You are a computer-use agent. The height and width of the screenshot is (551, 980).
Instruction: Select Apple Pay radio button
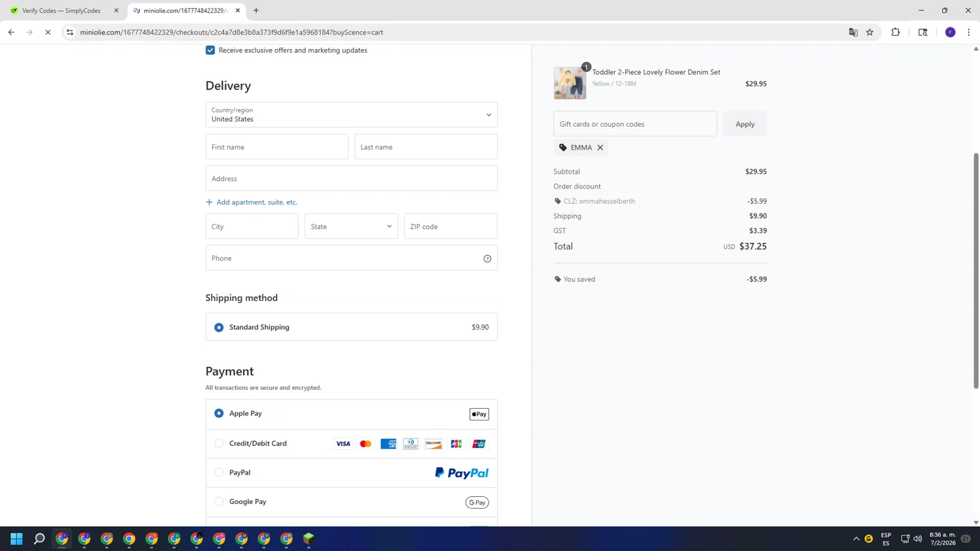[x=219, y=413]
